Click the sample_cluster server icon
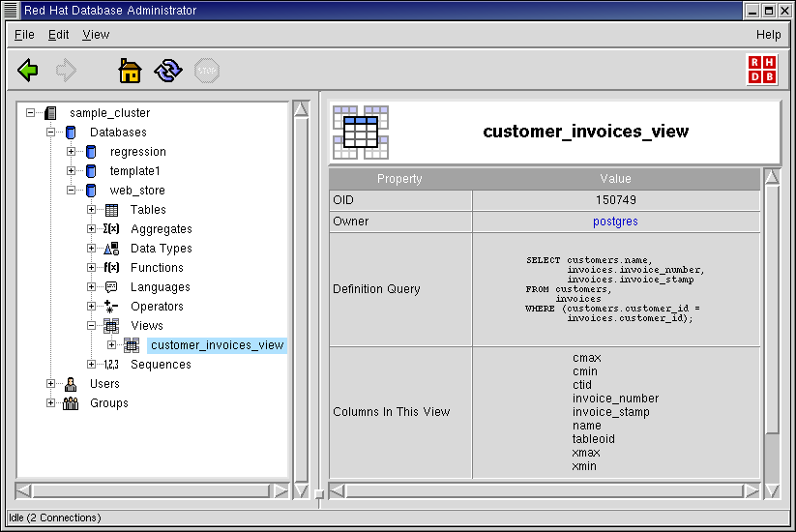 coord(50,113)
